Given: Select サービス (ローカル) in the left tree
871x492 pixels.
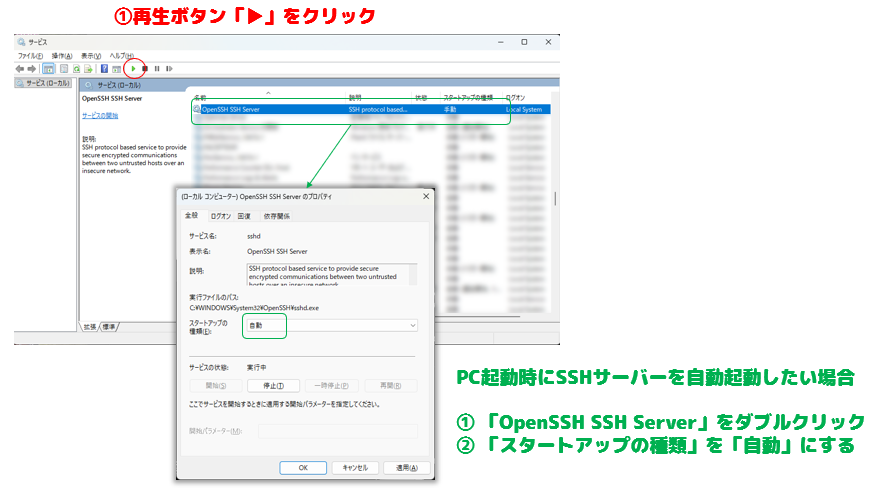Looking at the screenshot, I should pyautogui.click(x=44, y=83).
